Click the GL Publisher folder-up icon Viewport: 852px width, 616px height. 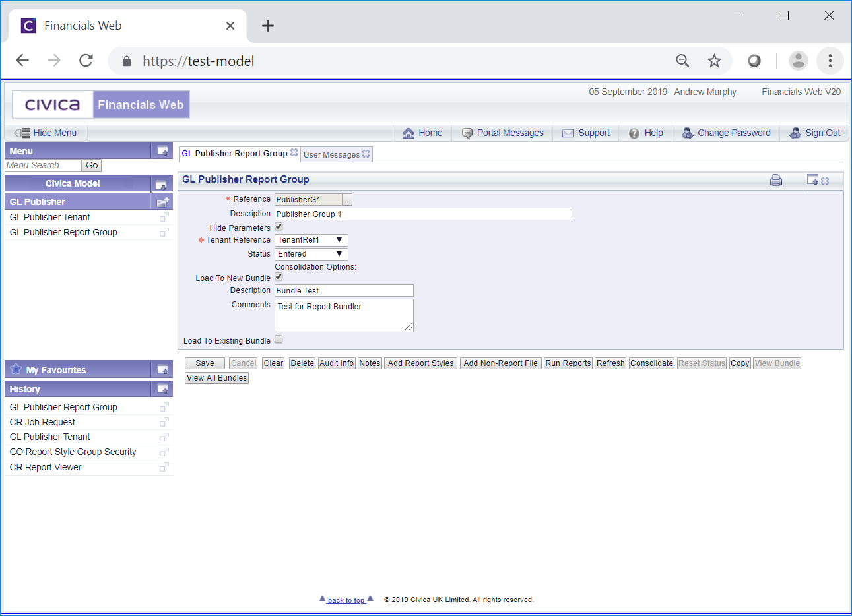[x=163, y=202]
